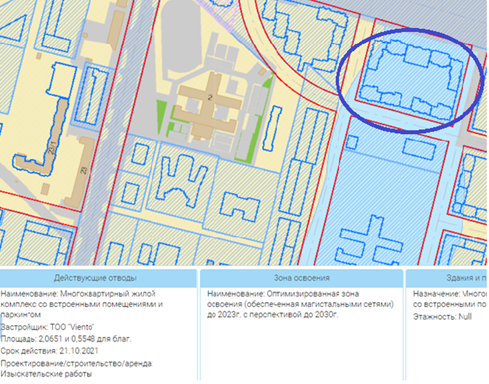This screenshot has height=384, width=489.
Task: Click the Изыскательские работы text
Action: pyautogui.click(x=46, y=374)
